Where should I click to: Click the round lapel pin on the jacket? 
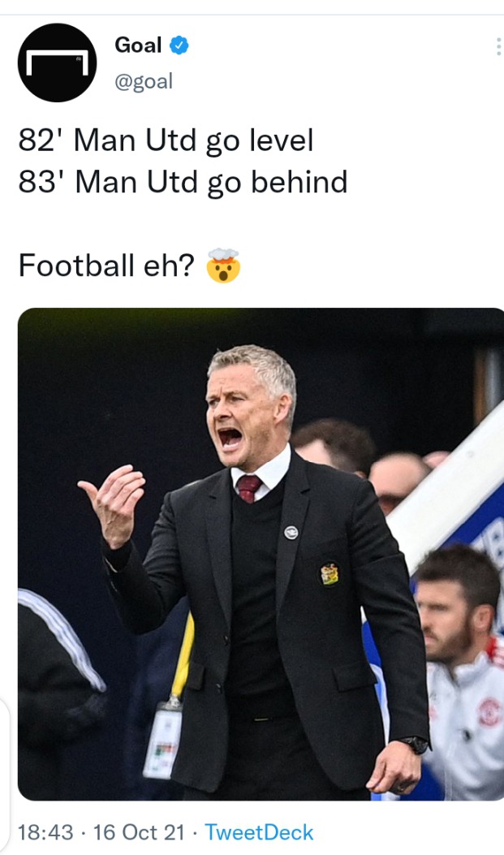tap(291, 533)
